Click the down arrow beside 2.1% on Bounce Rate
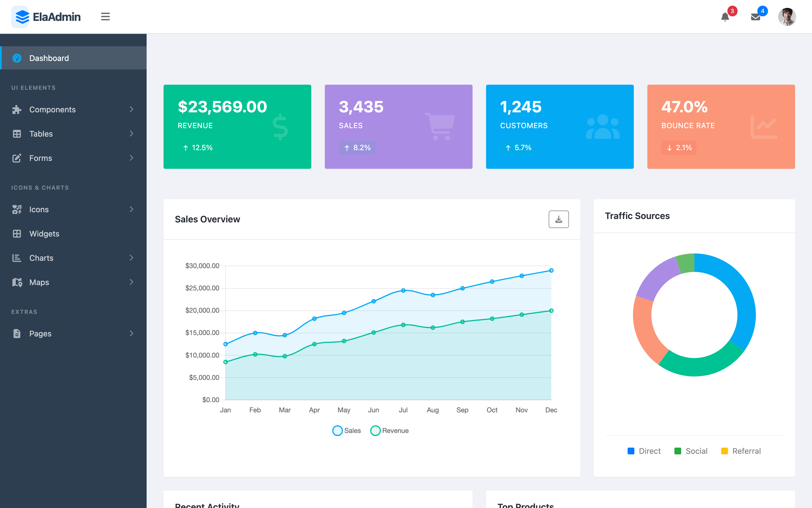Screen dimensions: 812x508 (x=669, y=148)
